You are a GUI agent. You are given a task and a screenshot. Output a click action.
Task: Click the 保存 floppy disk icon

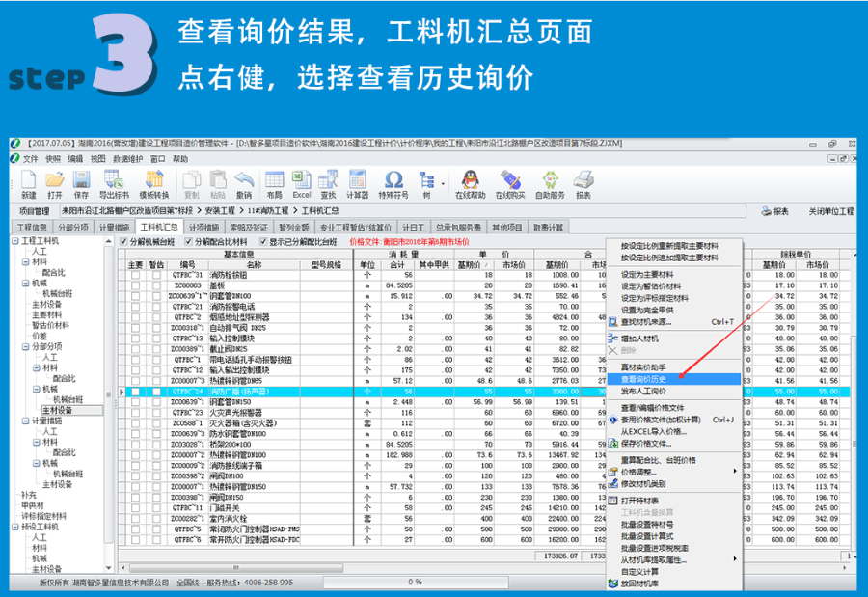coord(81,181)
